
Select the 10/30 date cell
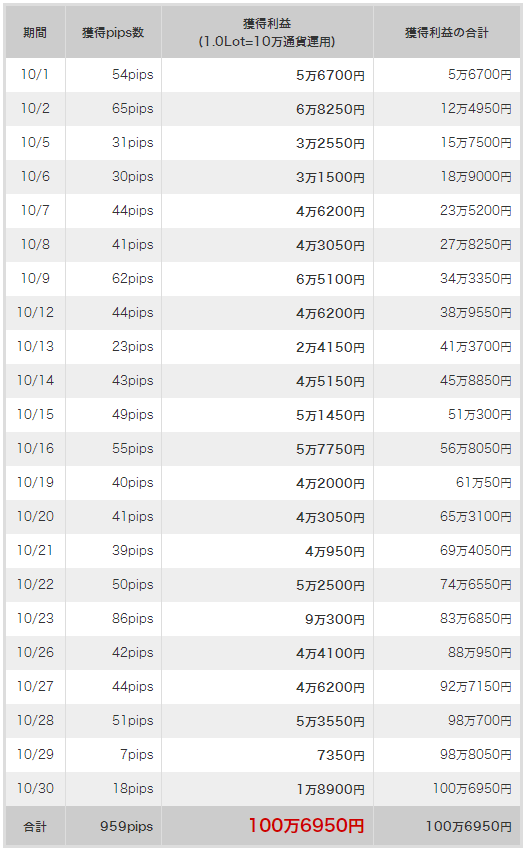pyautogui.click(x=35, y=788)
